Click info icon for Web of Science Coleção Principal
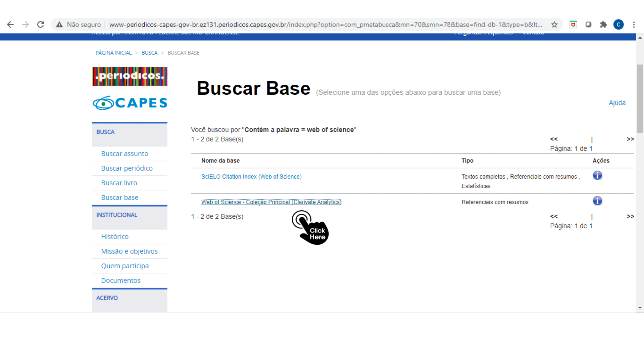Image resolution: width=644 pixels, height=362 pixels. 597,201
